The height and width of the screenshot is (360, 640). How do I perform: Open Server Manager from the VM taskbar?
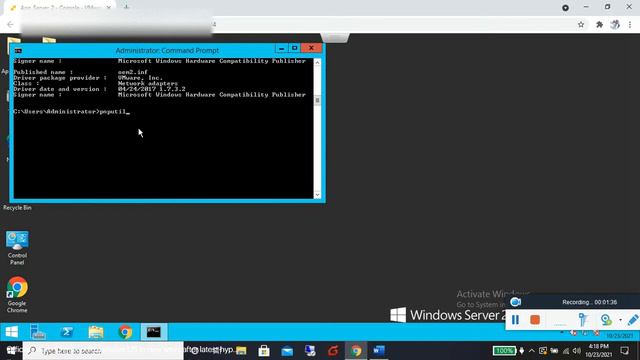tap(38, 332)
